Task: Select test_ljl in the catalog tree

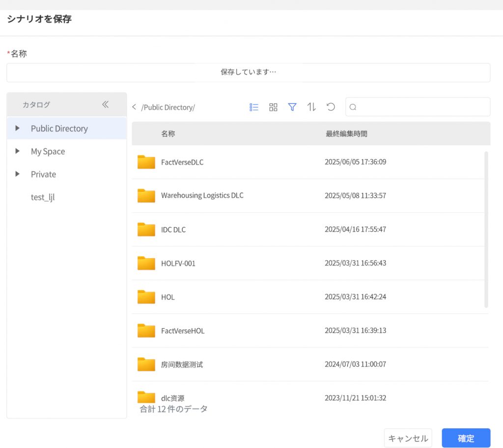Action: point(43,197)
